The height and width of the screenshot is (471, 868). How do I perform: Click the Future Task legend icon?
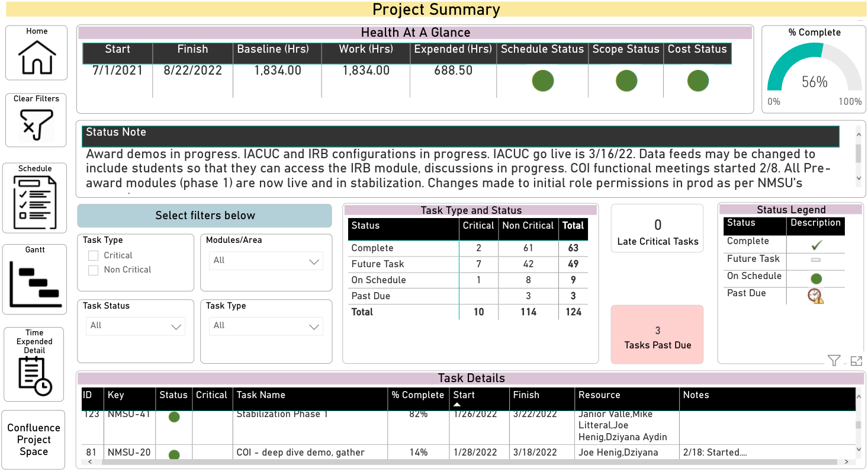pyautogui.click(x=816, y=260)
